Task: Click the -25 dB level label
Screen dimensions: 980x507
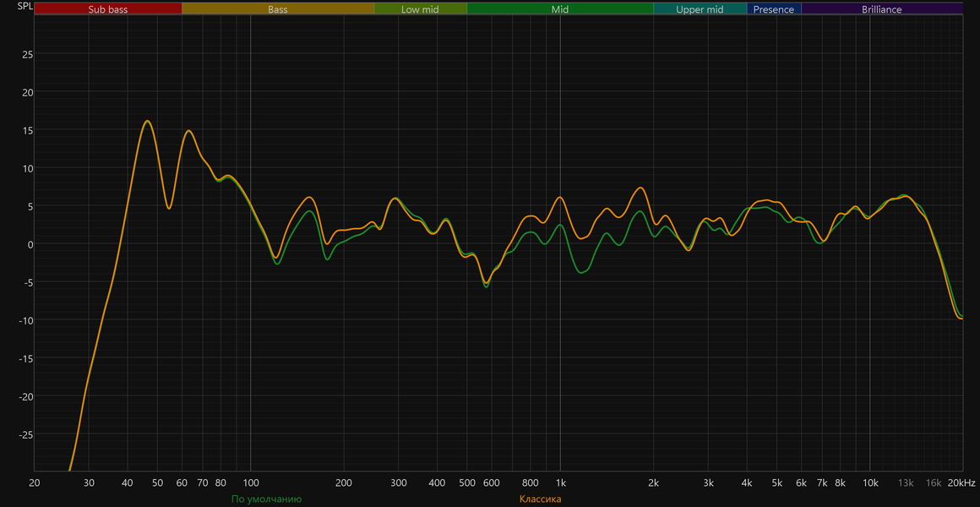Action: 25,434
